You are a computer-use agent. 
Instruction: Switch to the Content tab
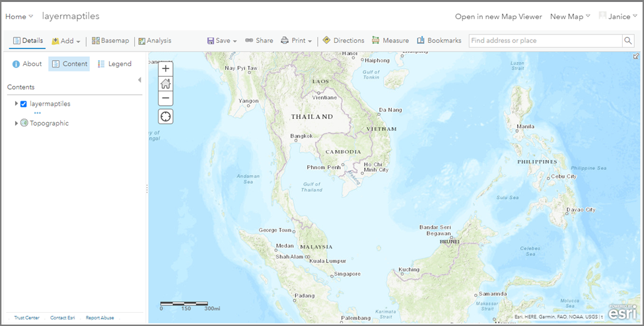click(69, 63)
